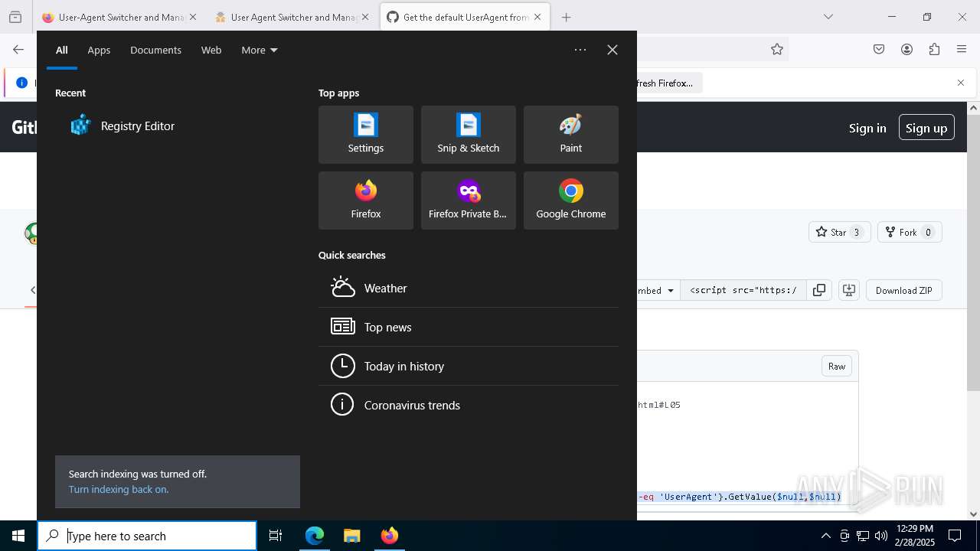Viewport: 980px width, 551px height.
Task: Open Firefox Pocket save icon
Action: pos(879,50)
